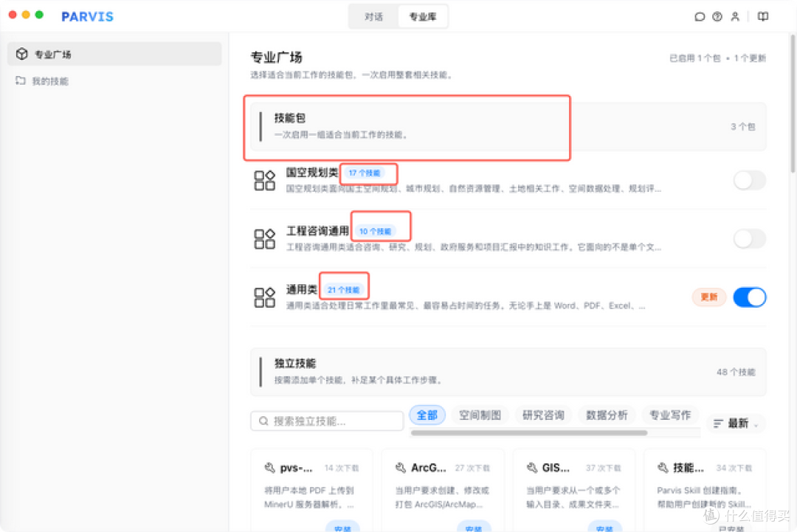797x532 pixels.
Task: Filter skills by 空间制图
Action: click(x=480, y=415)
